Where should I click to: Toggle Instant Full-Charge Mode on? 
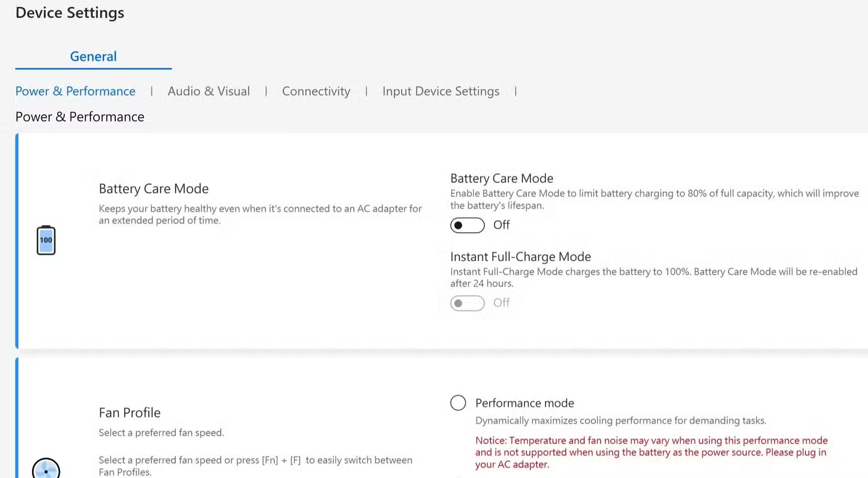point(467,303)
